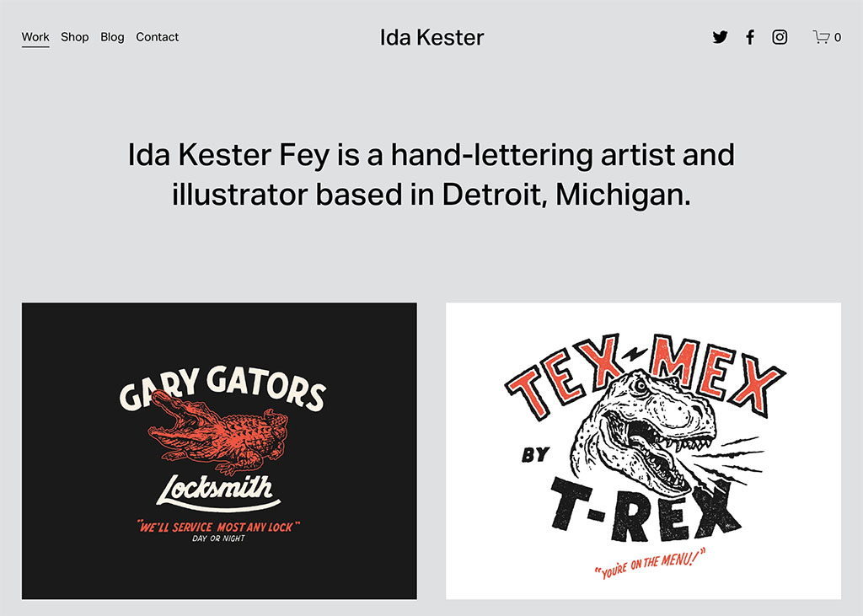
Task: Click the "You're on the menu!" tagline
Action: click(x=650, y=563)
